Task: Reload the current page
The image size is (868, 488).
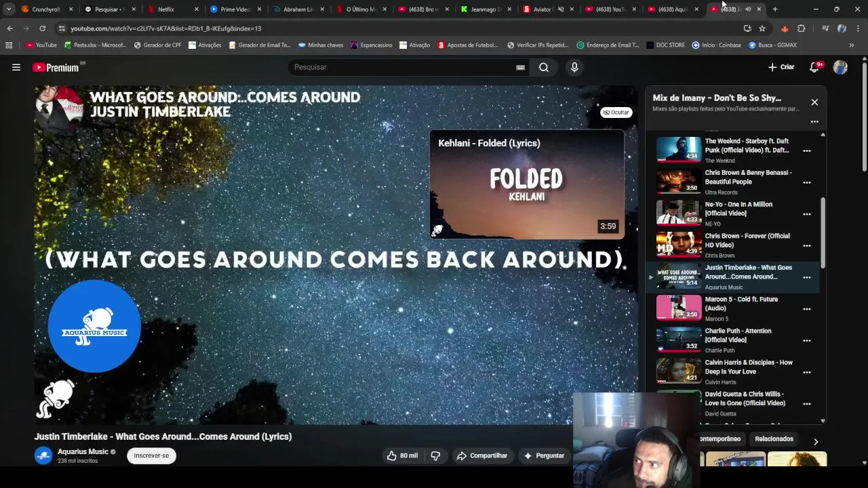Action: point(42,28)
